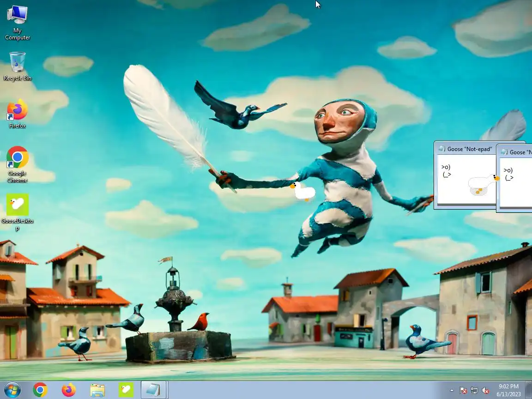Launch Chrome from the taskbar
This screenshot has width=532, height=399.
tap(40, 390)
